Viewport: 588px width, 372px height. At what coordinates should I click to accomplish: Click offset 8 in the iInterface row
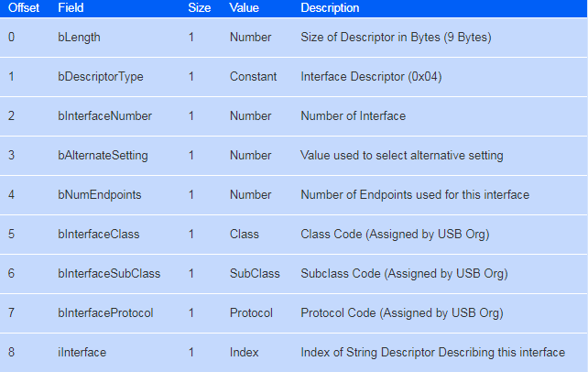point(12,353)
